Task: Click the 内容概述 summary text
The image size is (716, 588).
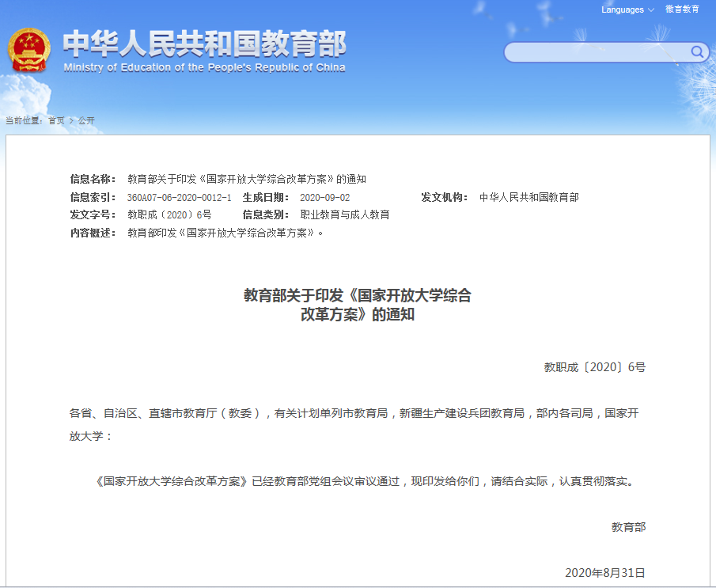Action: click(x=225, y=233)
